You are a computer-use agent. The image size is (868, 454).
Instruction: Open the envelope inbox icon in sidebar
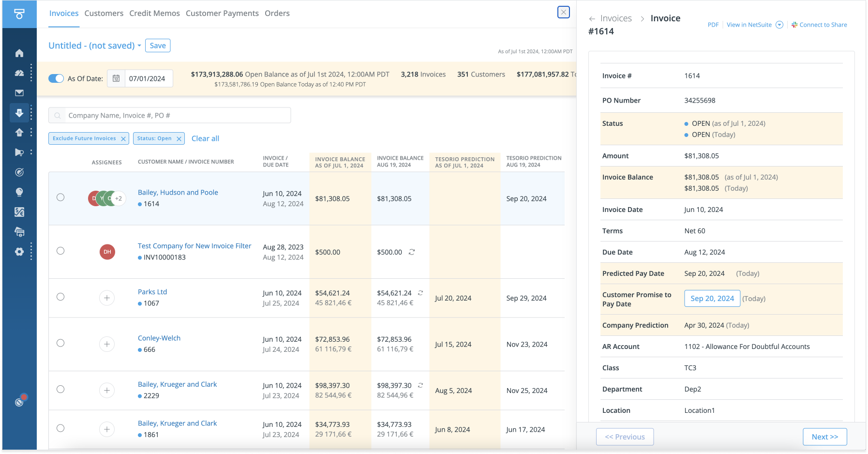pyautogui.click(x=19, y=93)
